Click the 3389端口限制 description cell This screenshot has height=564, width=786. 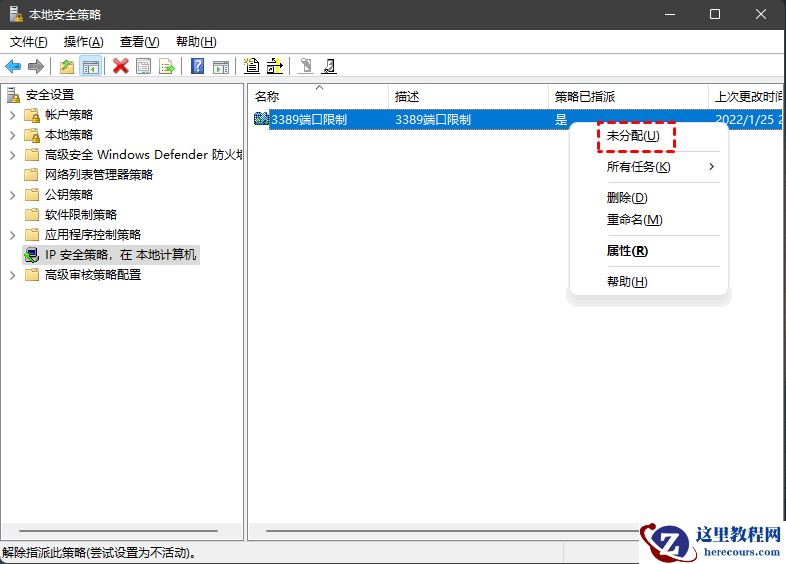coord(433,119)
